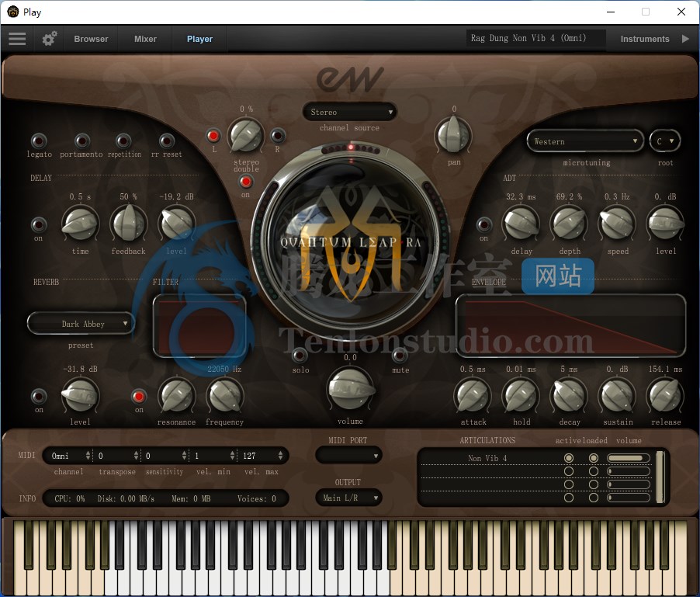Adjust the vel. max stepper arrows
This screenshot has width=700, height=597.
click(x=280, y=456)
